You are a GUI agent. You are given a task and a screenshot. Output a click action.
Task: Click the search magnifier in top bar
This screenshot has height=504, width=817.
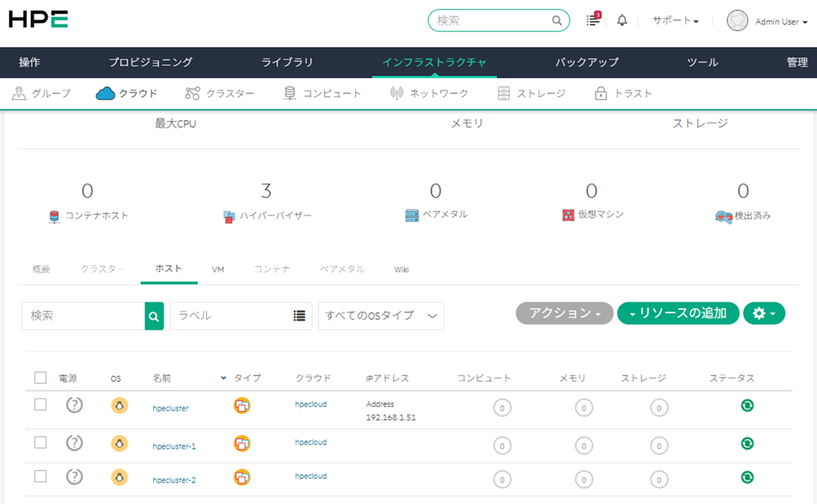[x=556, y=21]
